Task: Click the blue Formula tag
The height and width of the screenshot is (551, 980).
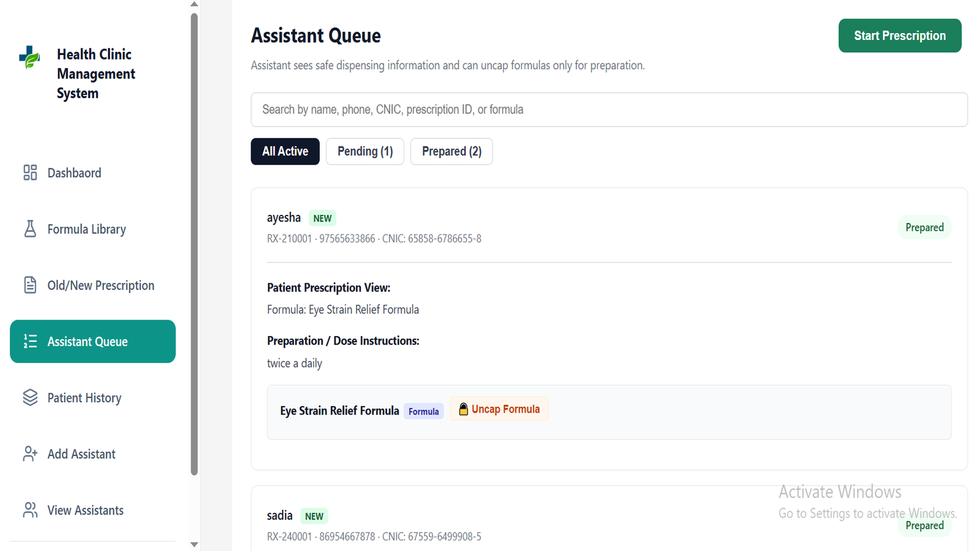Action: click(424, 411)
